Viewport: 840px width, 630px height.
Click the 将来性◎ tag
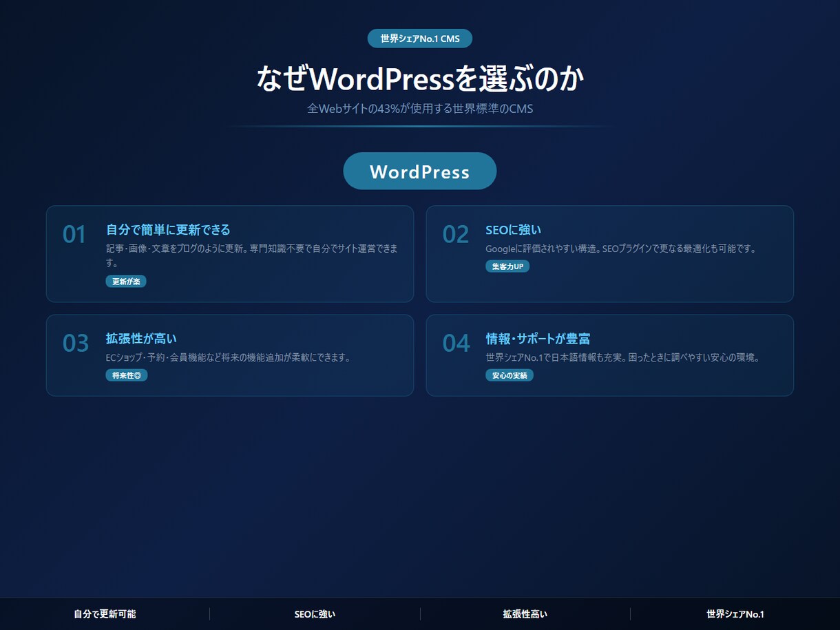click(x=127, y=375)
